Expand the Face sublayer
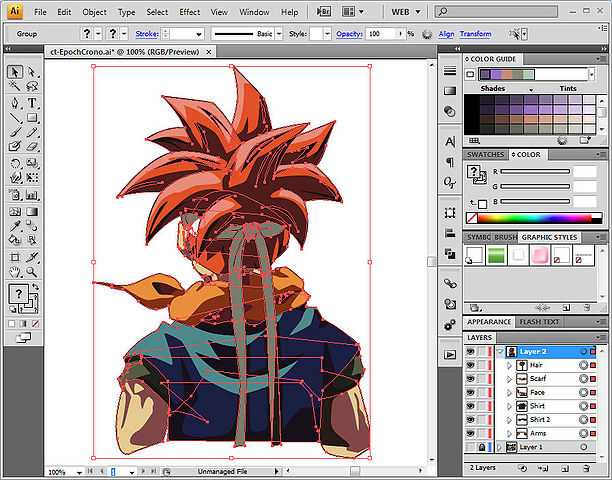This screenshot has width=612, height=480. (509, 393)
